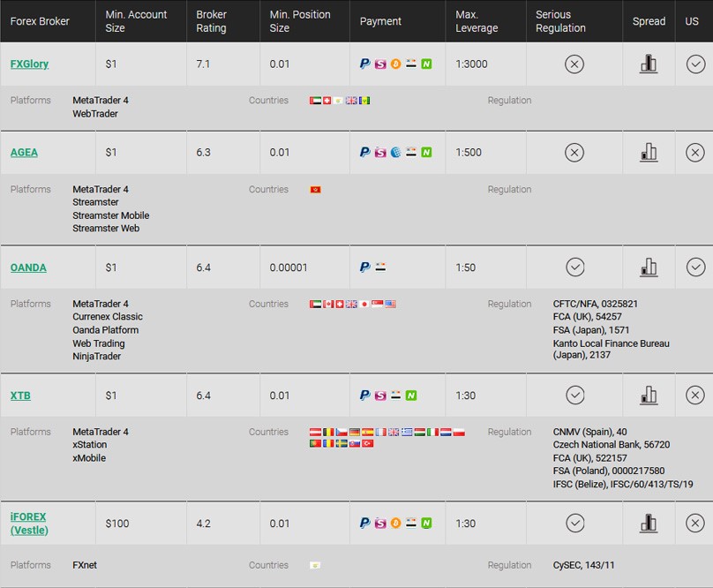Sort by the Max. Leverage column header
Viewport: 713px width, 588px height.
coord(477,21)
